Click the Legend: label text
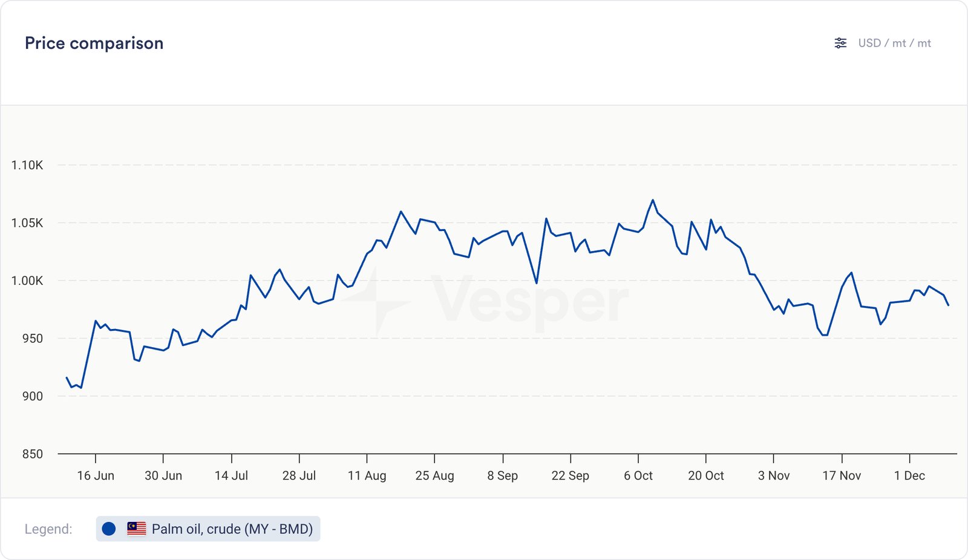Viewport: 968px width, 560px height. [x=48, y=529]
